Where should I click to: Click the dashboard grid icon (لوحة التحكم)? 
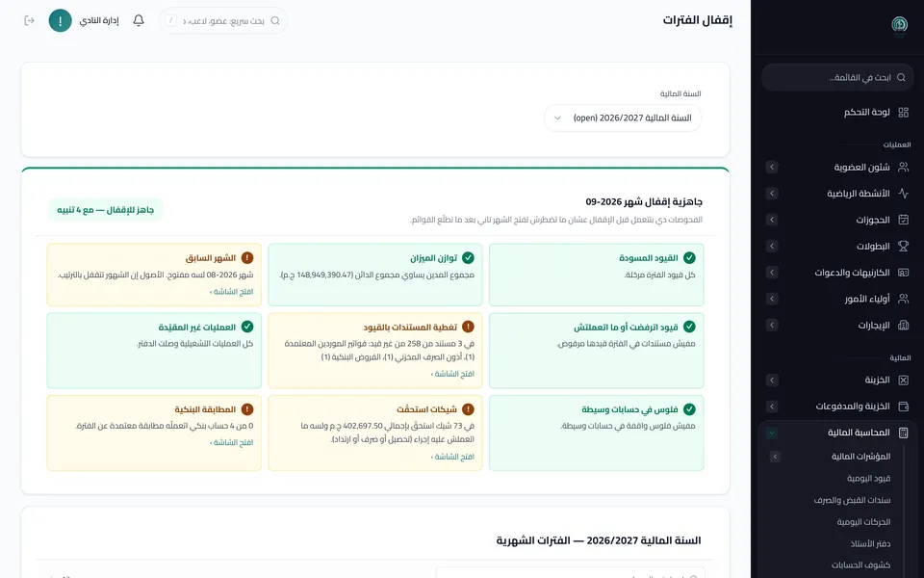[x=904, y=112]
